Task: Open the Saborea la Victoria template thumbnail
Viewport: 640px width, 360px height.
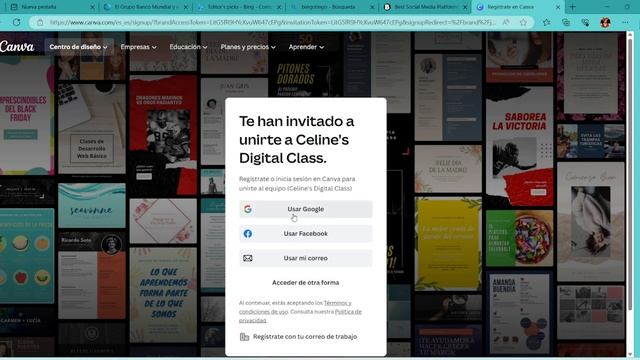Action: (x=519, y=146)
